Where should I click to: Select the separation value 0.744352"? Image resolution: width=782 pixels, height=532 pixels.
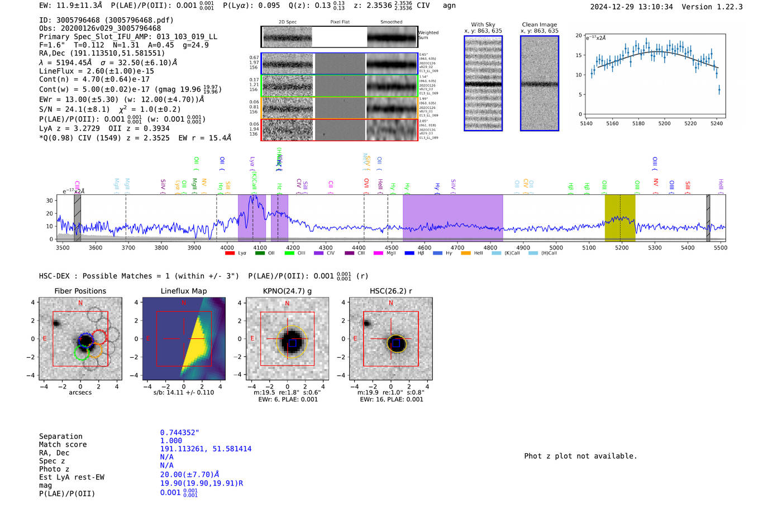pyautogui.click(x=180, y=433)
